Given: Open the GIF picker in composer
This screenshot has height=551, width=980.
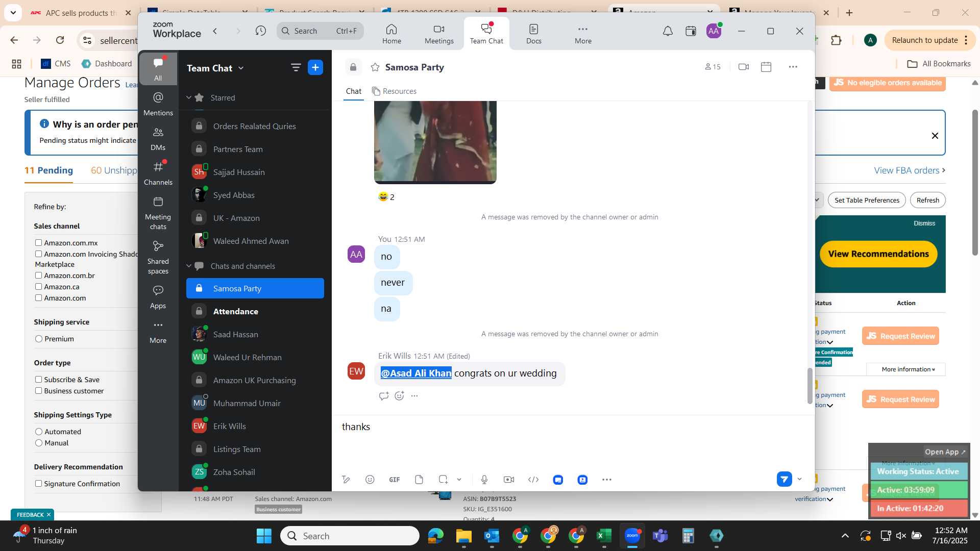Looking at the screenshot, I should pos(395,480).
